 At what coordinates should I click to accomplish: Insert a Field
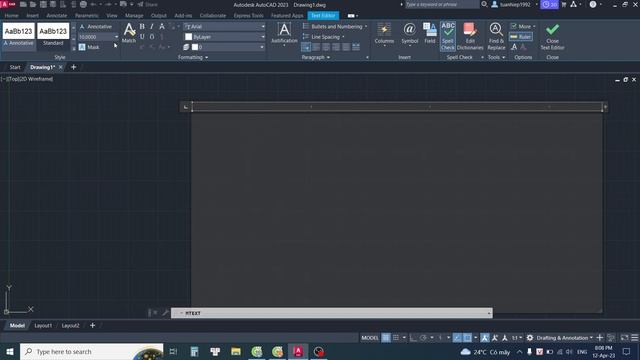click(x=430, y=33)
